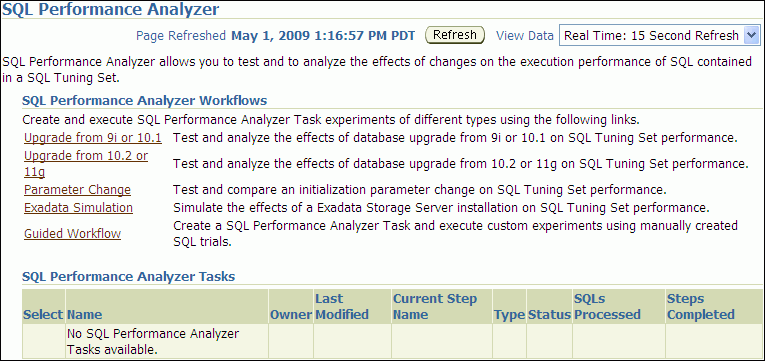Click the Owner column header

click(x=291, y=315)
